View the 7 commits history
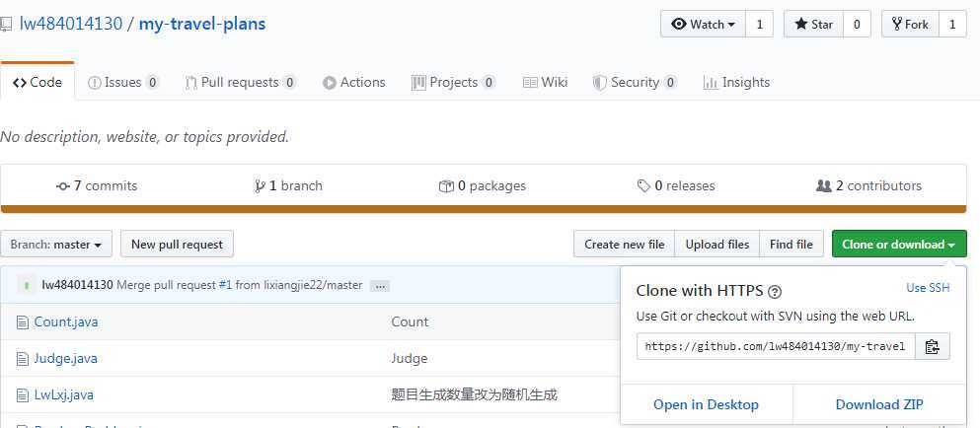Image resolution: width=980 pixels, height=428 pixels. 97,185
